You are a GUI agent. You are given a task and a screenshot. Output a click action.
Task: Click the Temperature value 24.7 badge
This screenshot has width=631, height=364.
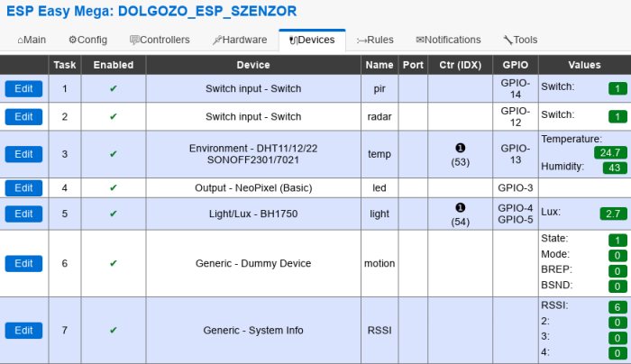(x=610, y=152)
